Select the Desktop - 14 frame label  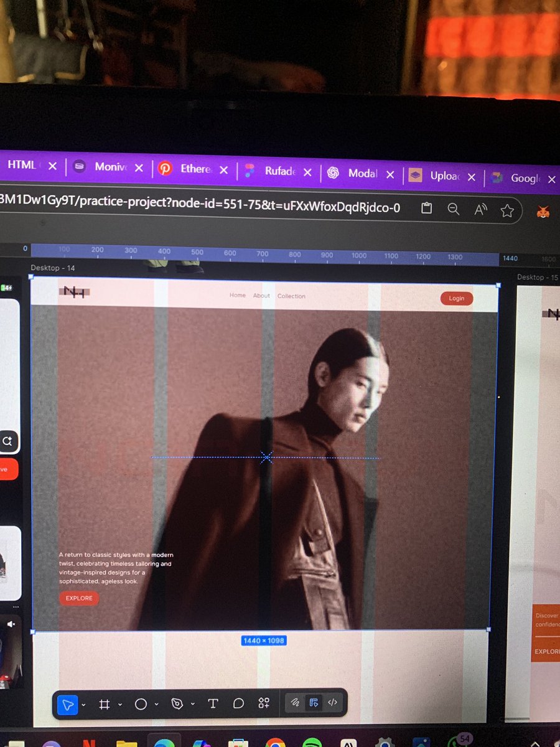tap(54, 268)
